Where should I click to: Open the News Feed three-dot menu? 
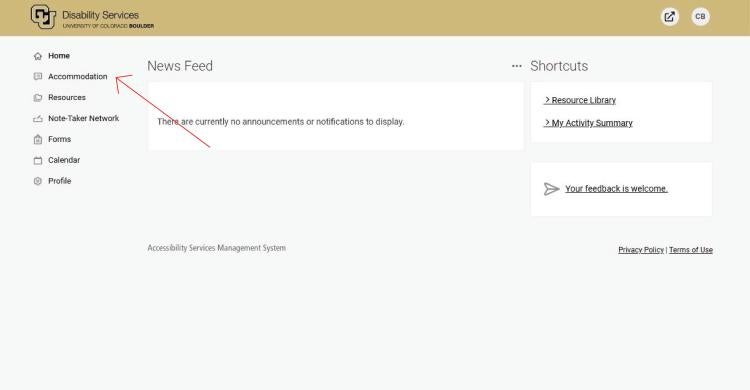point(517,66)
